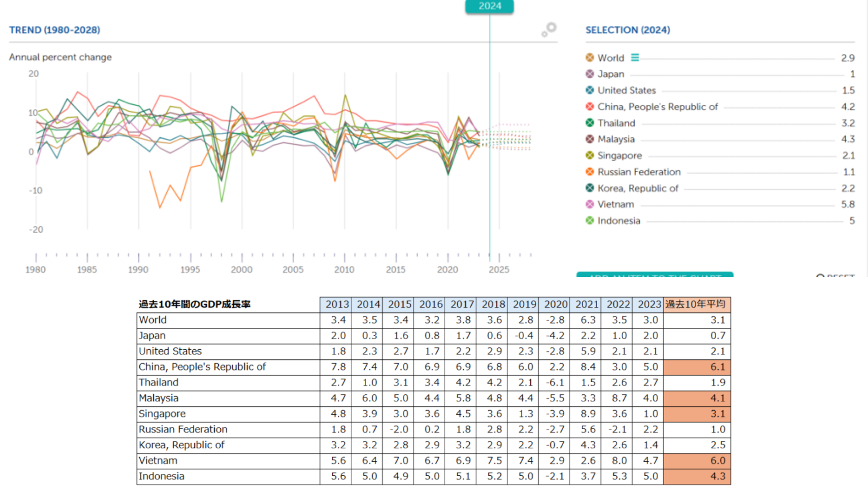Remove China series using red X icon

point(590,107)
